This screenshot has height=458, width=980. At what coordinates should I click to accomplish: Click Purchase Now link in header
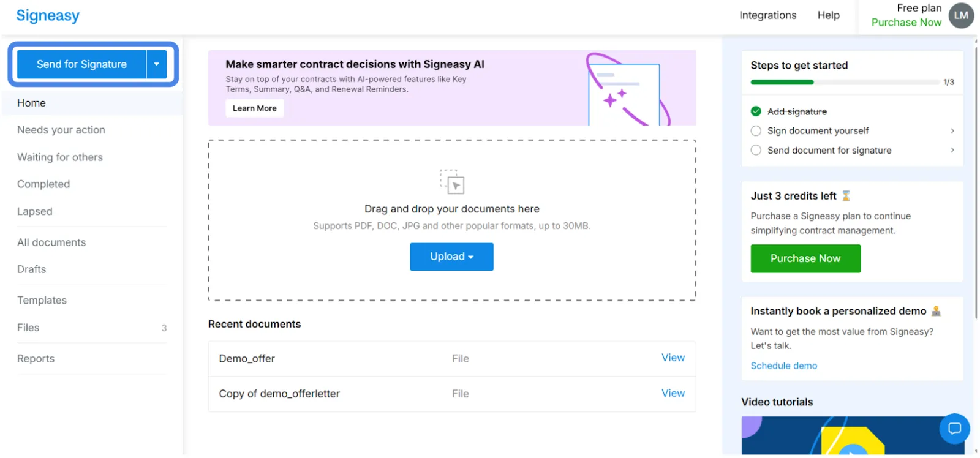(907, 23)
